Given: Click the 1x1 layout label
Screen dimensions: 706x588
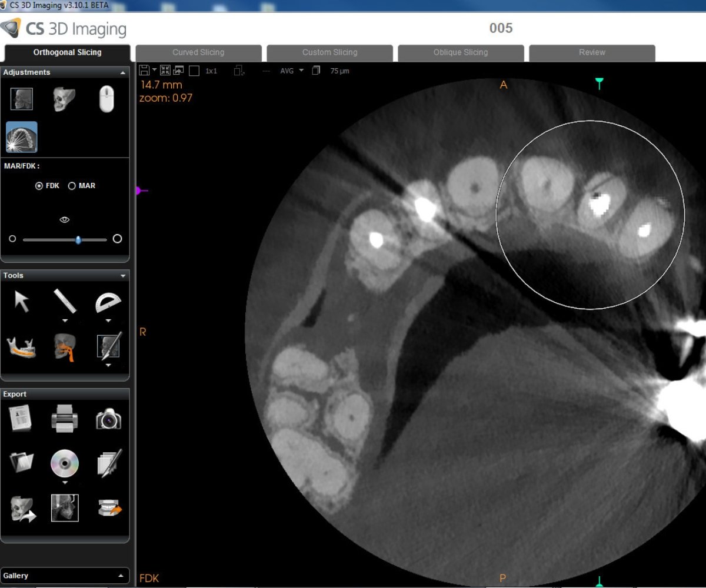Looking at the screenshot, I should 211,71.
